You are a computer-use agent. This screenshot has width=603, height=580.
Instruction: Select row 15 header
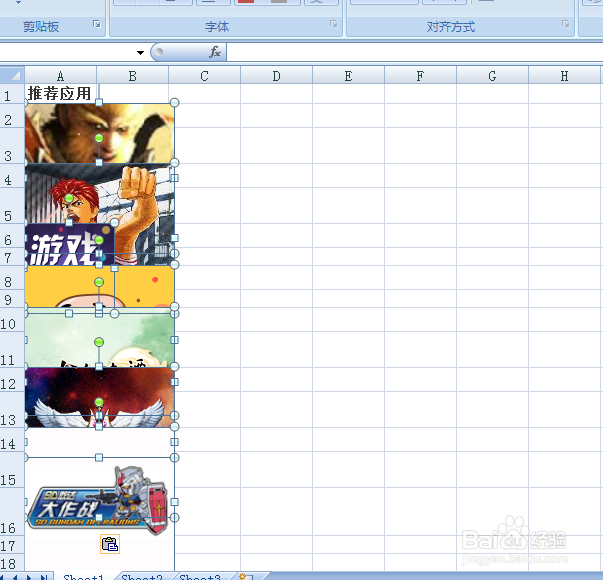[12, 470]
